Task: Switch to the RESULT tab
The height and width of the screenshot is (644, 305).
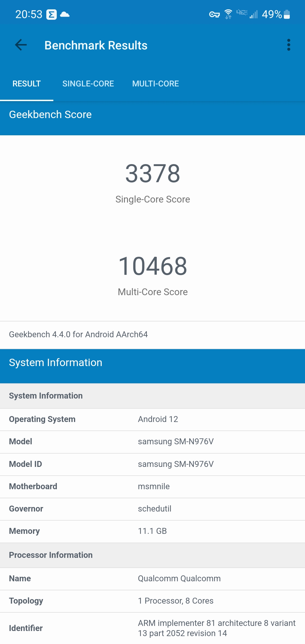Action: [x=27, y=84]
